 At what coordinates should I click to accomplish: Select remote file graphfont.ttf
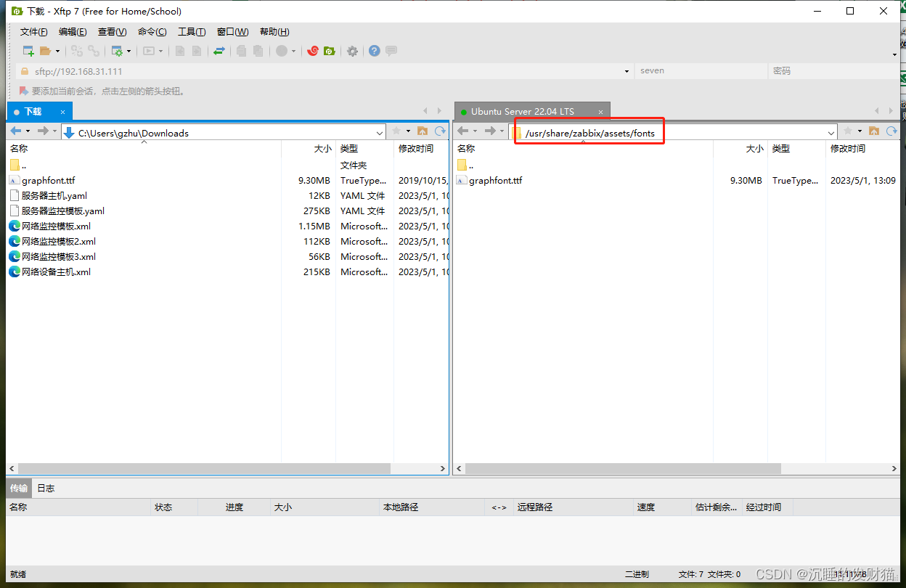(495, 180)
